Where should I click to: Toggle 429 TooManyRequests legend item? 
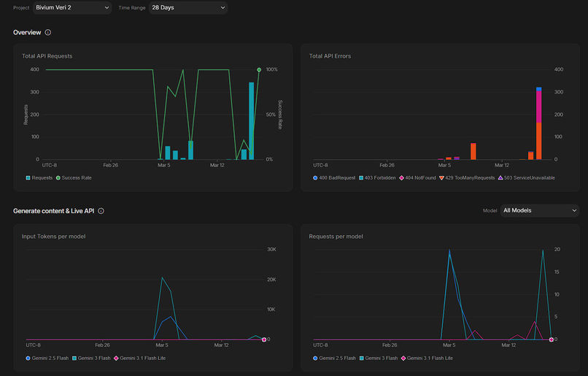(x=467, y=178)
